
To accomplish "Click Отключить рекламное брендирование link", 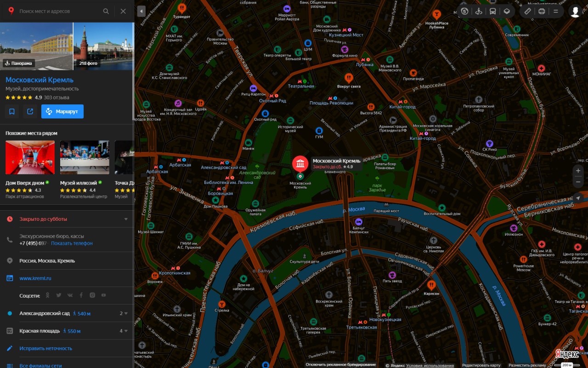I will [340, 365].
